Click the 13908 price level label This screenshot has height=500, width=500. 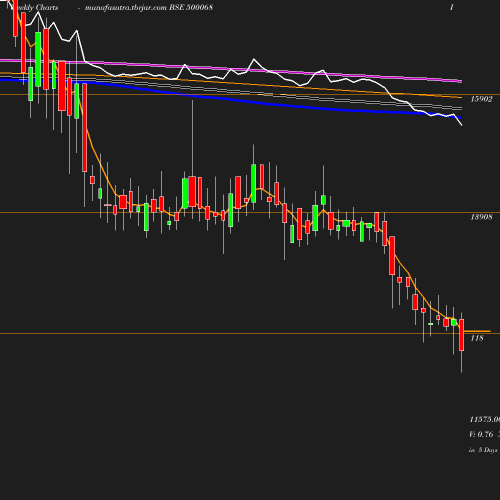(481, 217)
